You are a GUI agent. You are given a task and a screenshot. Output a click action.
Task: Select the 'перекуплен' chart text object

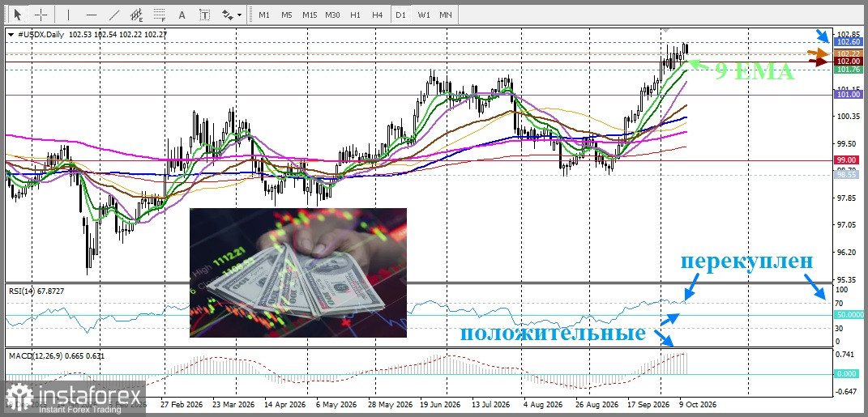point(746,261)
